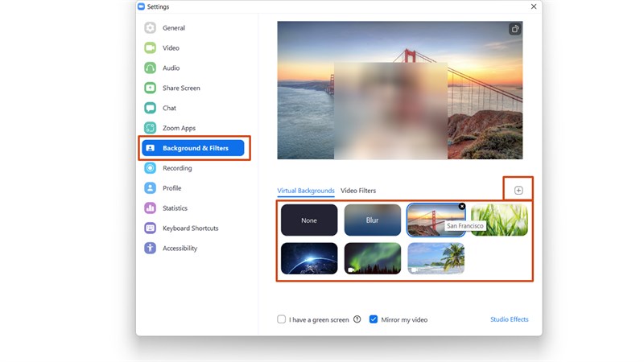Viewport: 644px width, 362px height.
Task: Add a new background with the plus icon
Action: (518, 191)
